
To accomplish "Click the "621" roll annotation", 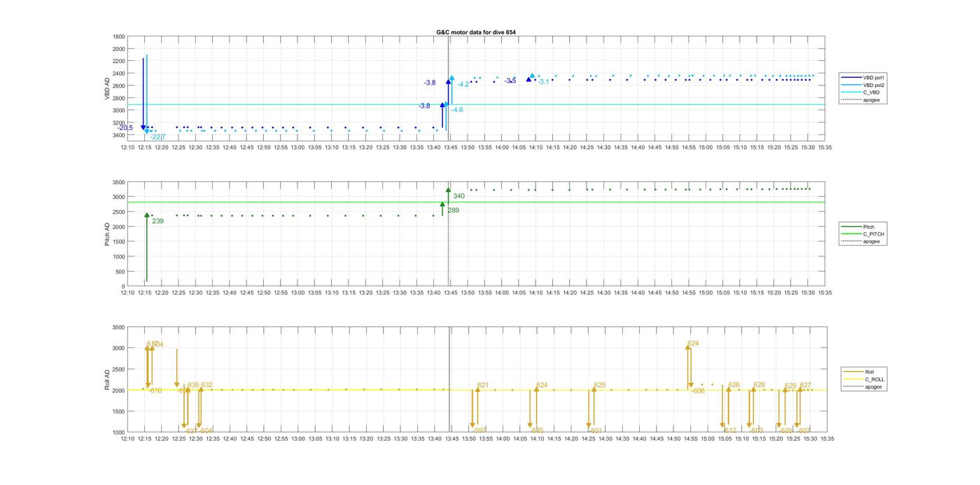I will coord(483,385).
